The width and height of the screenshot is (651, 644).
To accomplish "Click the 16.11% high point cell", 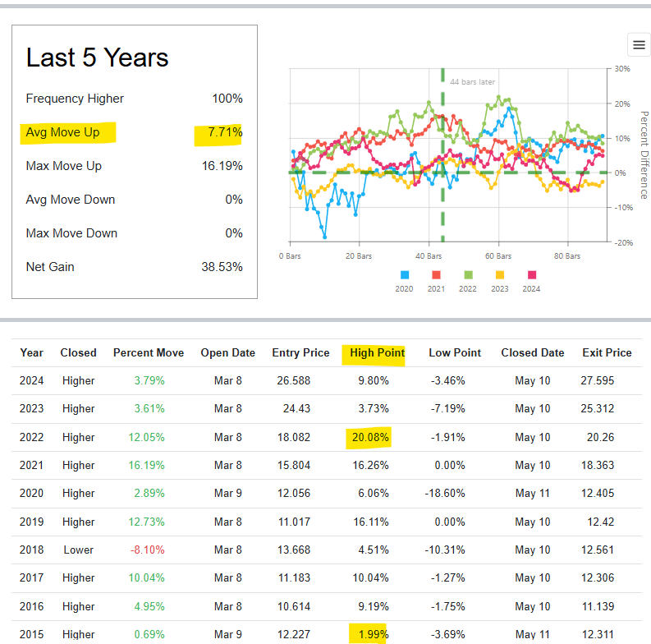I will click(x=371, y=522).
